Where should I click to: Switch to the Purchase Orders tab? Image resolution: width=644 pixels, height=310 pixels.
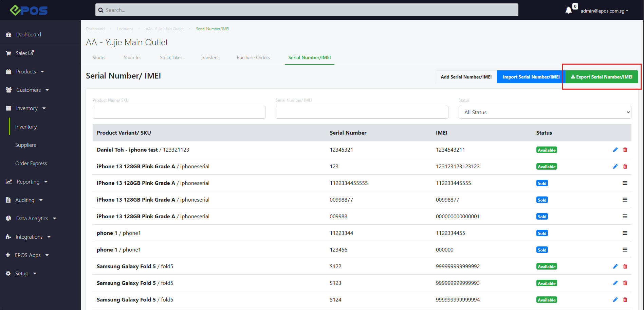[x=253, y=58]
